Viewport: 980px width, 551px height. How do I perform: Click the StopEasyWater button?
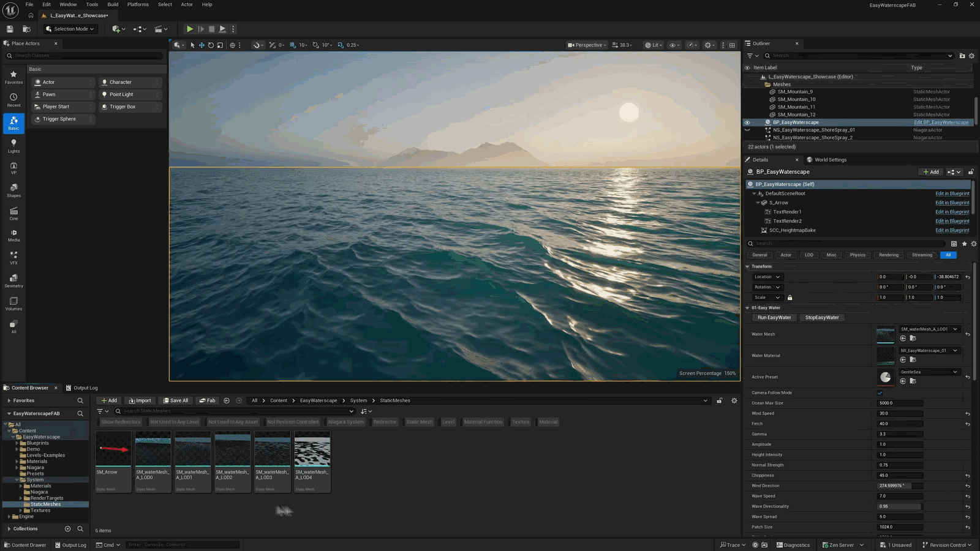(x=822, y=318)
